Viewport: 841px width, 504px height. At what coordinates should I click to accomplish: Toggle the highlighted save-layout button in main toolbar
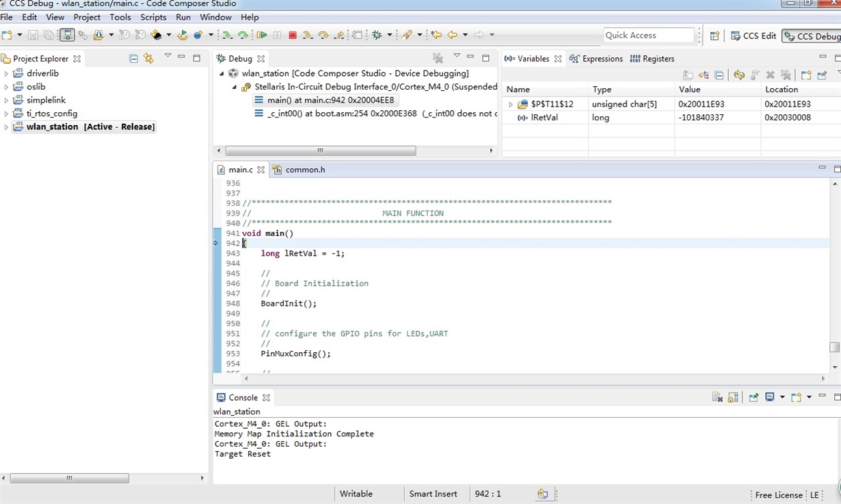(x=67, y=36)
